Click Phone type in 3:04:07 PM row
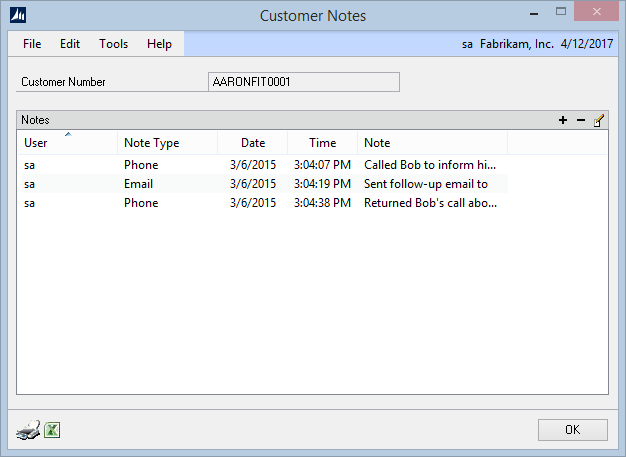 point(141,165)
